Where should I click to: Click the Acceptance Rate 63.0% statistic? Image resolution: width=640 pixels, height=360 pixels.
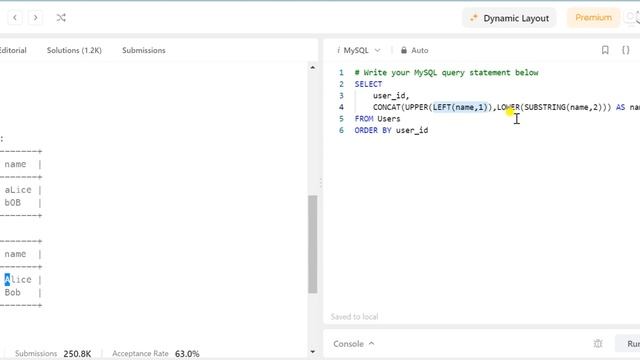156,353
